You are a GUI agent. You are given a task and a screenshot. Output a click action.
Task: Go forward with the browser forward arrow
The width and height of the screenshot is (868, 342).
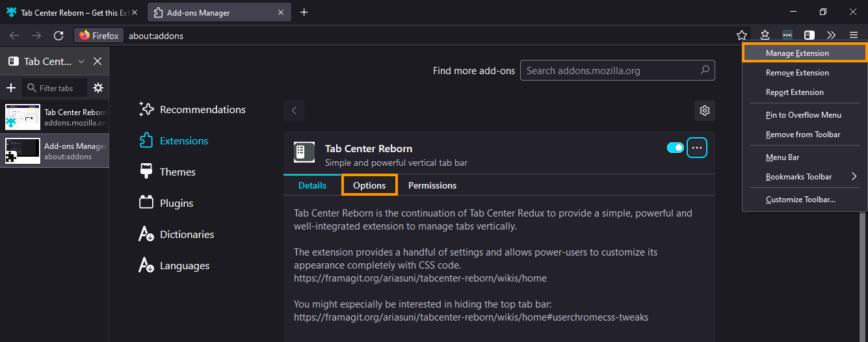pyautogui.click(x=36, y=36)
